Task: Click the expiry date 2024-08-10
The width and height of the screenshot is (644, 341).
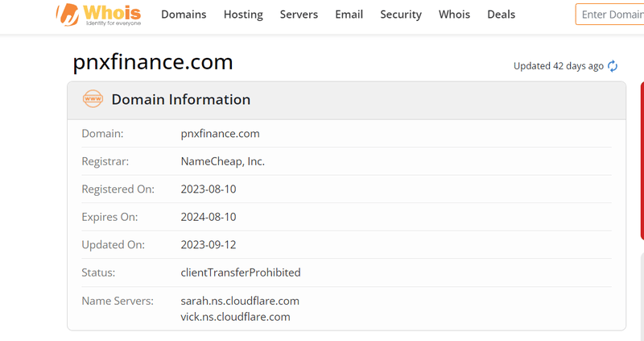Action: [208, 217]
